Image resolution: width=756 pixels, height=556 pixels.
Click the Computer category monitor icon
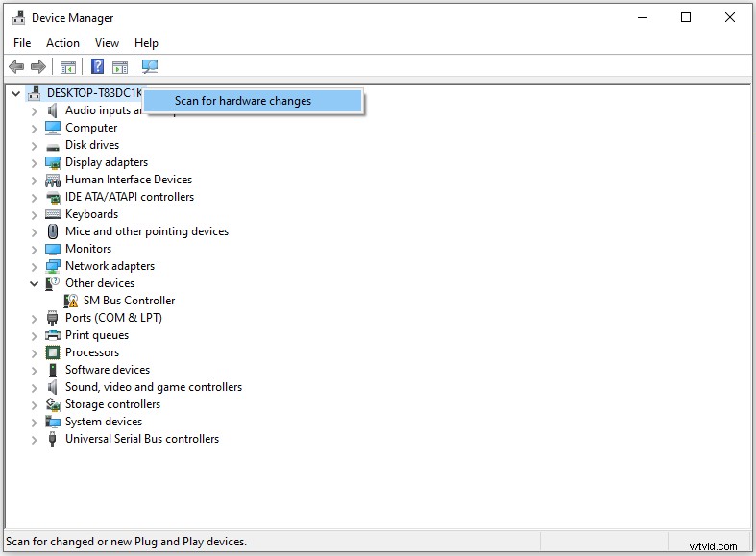53,128
